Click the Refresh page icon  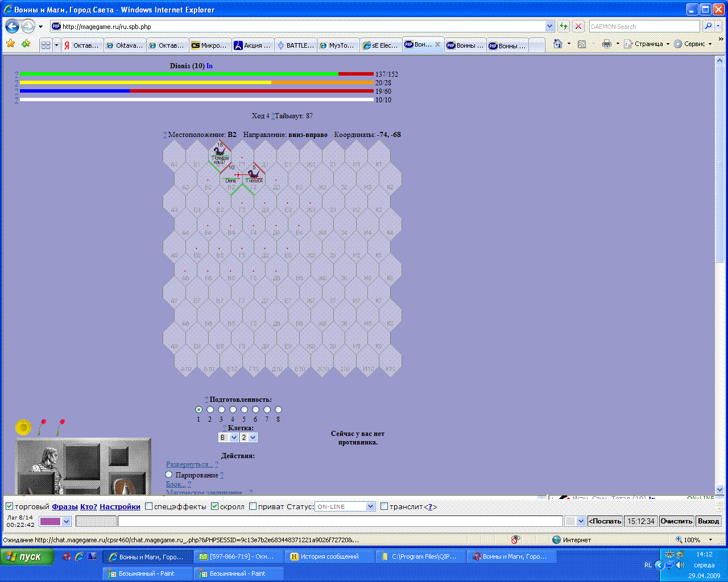pos(564,26)
